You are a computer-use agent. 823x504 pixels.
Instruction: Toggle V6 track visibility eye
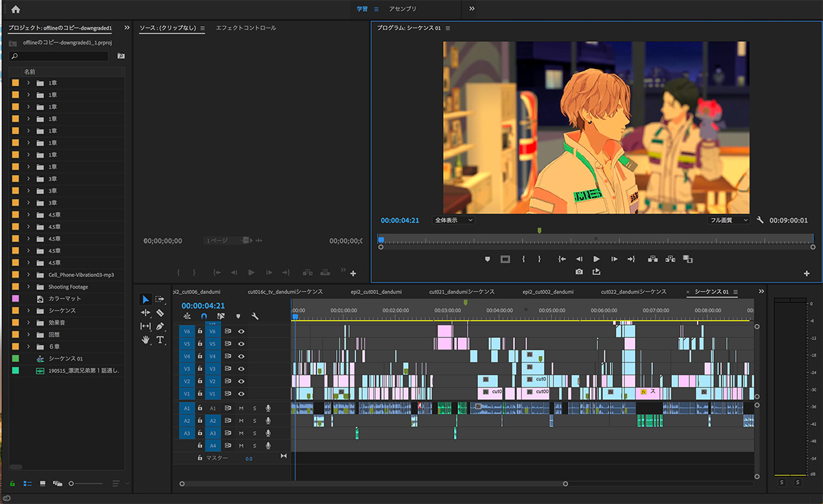(241, 331)
